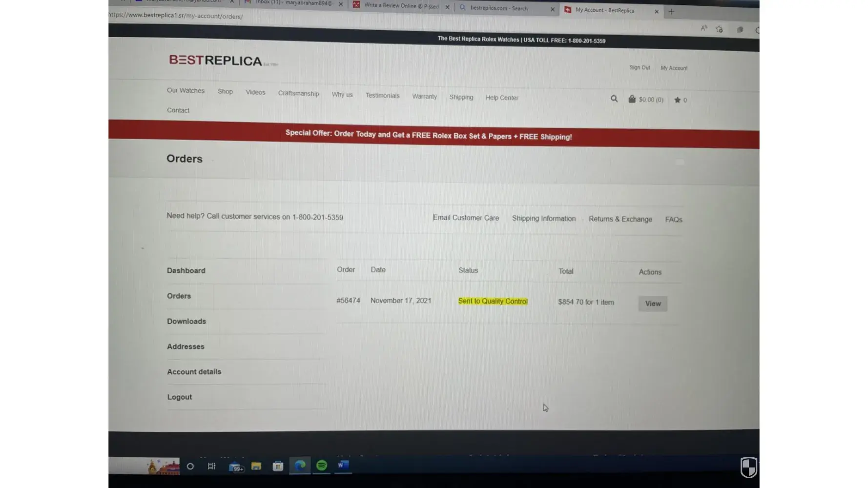Click the Why us menu item
Viewport: 868px width, 488px height.
[x=342, y=95]
